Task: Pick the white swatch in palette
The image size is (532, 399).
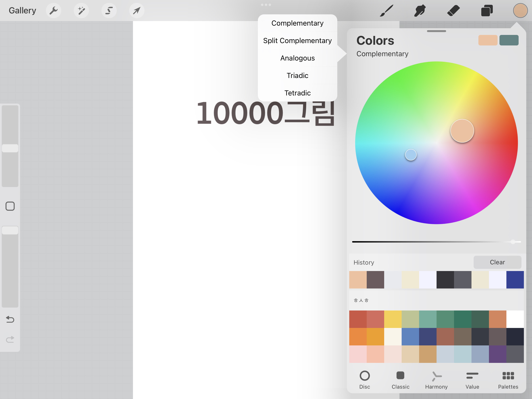Action: [515, 319]
